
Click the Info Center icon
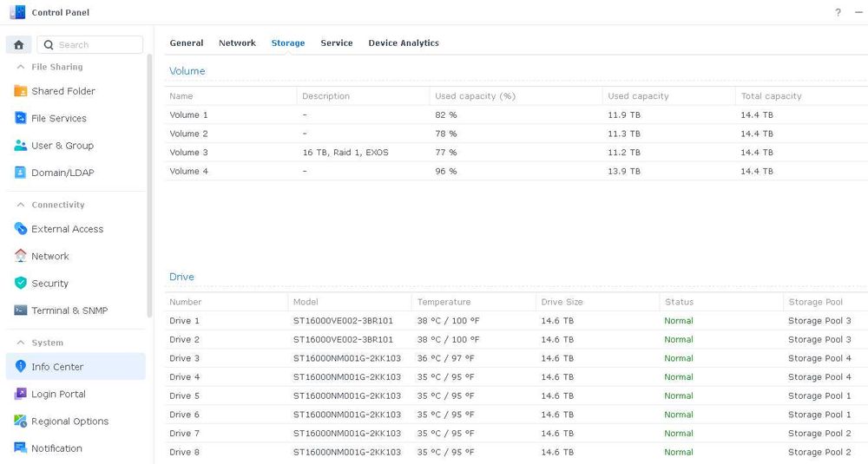pos(21,366)
